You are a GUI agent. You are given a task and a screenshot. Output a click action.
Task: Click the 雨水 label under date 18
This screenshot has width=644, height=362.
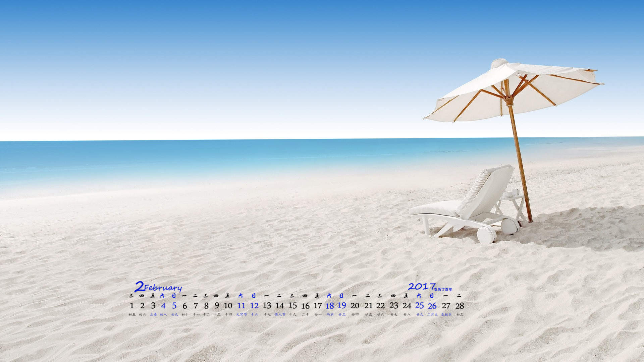330,314
